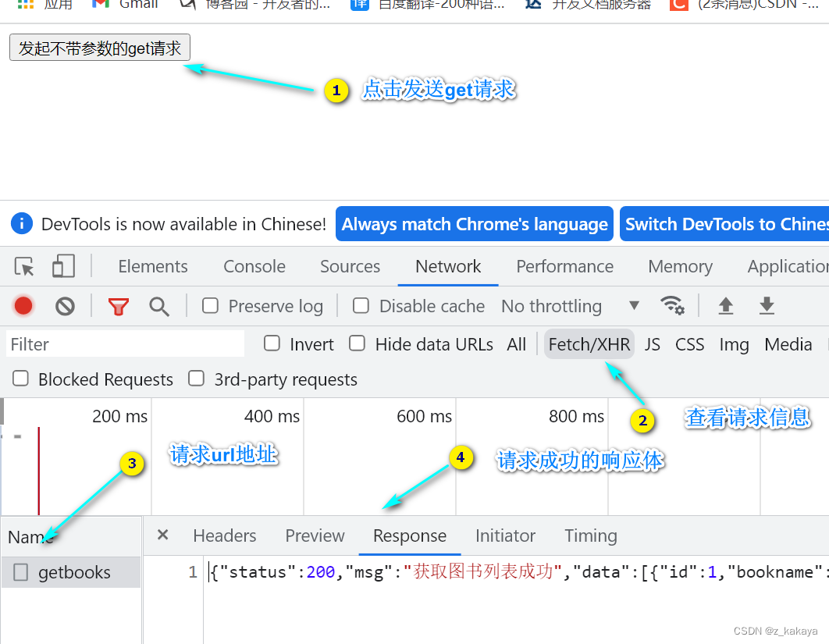The width and height of the screenshot is (829, 644).
Task: Open the Application panel tab
Action: tap(788, 266)
